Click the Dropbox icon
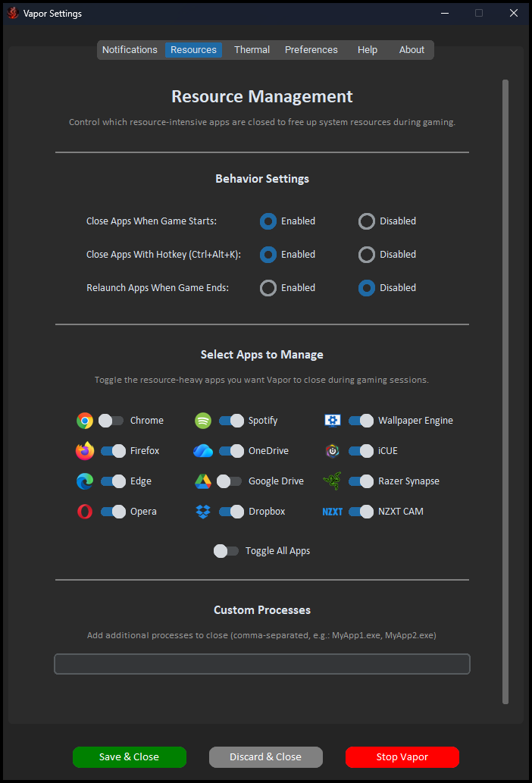 pyautogui.click(x=202, y=511)
